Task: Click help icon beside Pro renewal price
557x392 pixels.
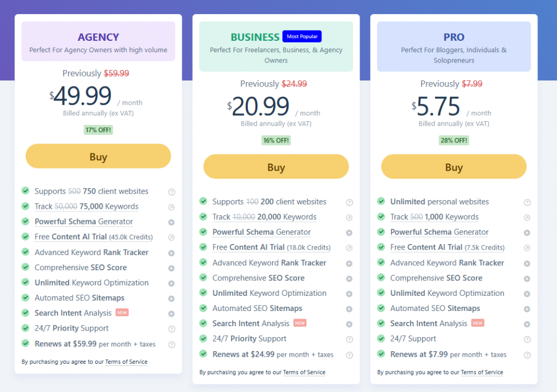Action: coord(527,355)
